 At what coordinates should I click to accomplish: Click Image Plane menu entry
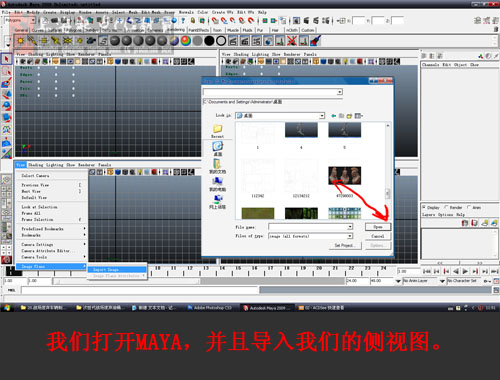click(52, 266)
